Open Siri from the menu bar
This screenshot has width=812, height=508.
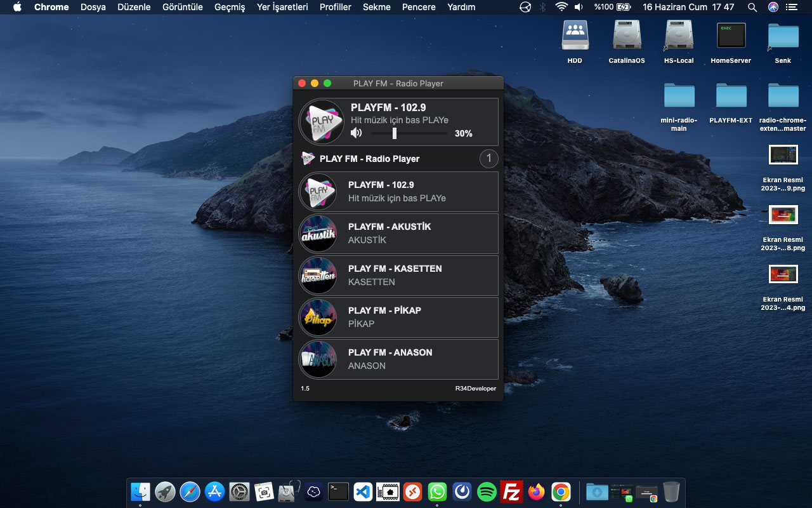[x=773, y=7]
